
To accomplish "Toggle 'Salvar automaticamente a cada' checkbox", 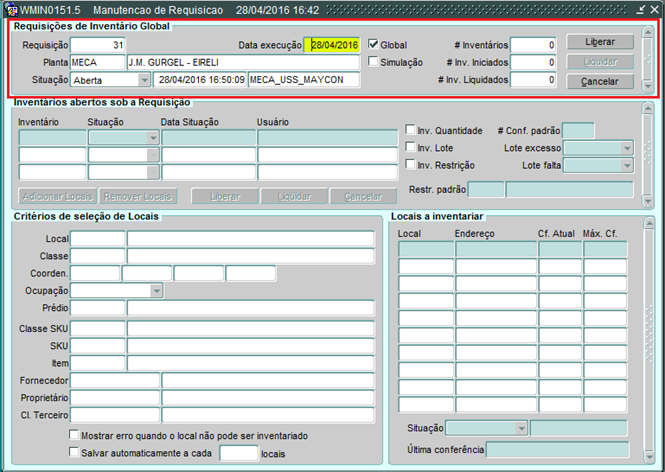I will pos(75,453).
